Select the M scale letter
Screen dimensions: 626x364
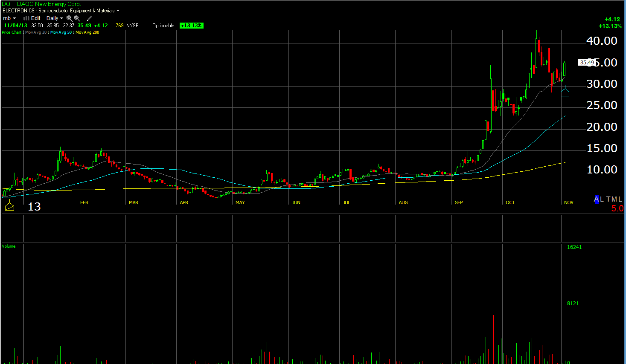pos(614,199)
